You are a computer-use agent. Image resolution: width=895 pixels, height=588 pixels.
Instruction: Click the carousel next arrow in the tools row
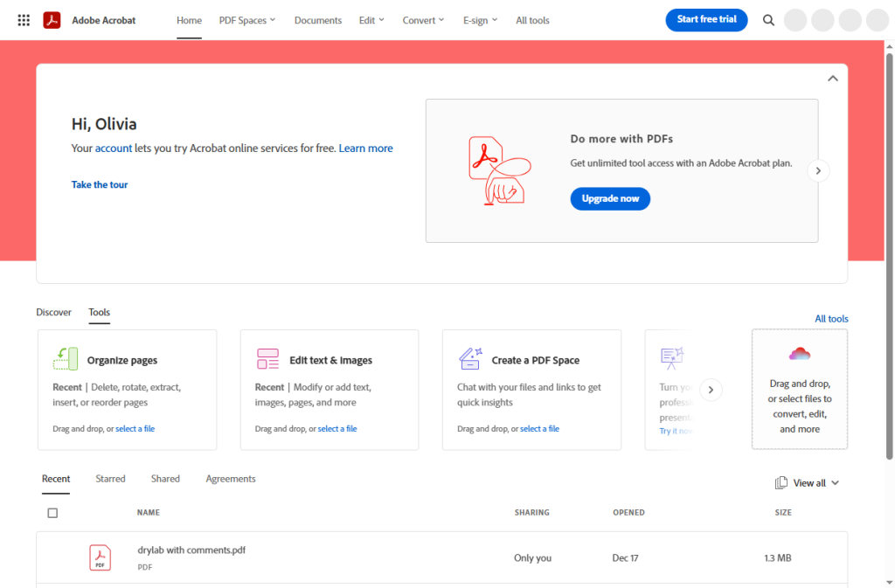click(711, 390)
